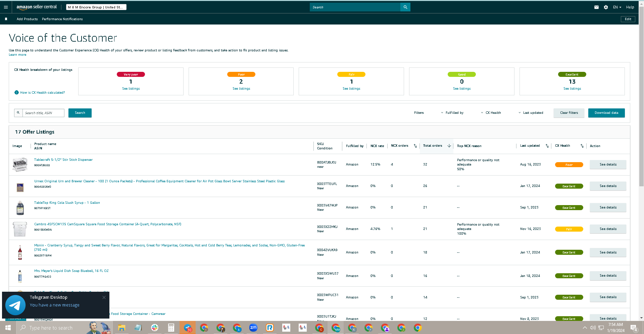Open Calculator from the Windows taskbar
This screenshot has height=334, width=644.
pos(171,328)
